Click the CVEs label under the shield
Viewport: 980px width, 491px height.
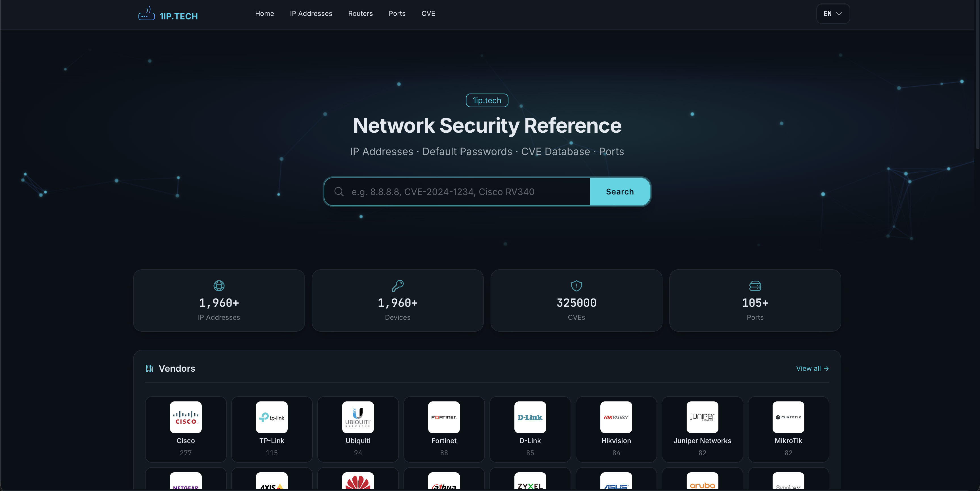576,317
